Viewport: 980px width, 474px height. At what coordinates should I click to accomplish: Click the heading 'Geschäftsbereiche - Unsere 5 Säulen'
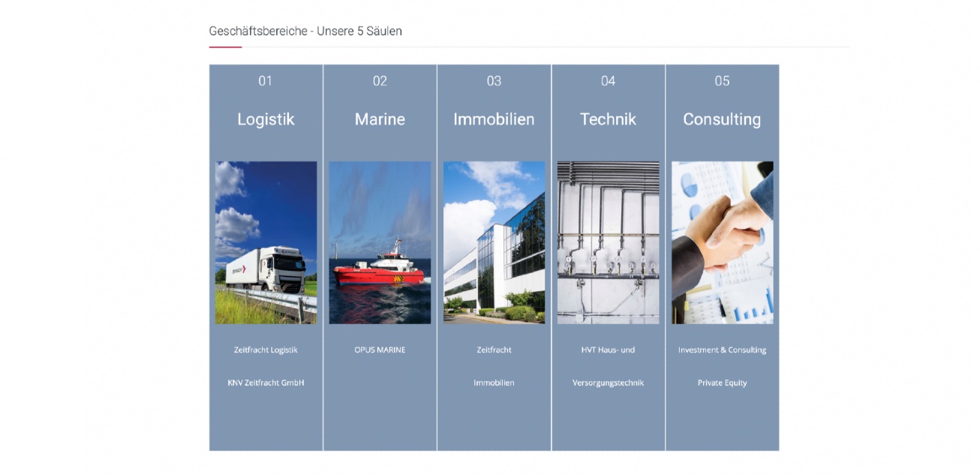305,31
